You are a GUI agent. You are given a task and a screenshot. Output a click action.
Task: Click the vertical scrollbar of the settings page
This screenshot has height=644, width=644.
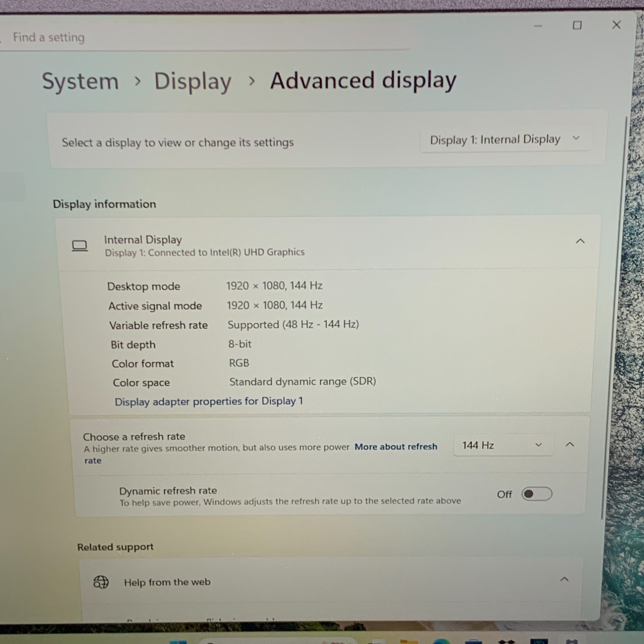pos(626,301)
